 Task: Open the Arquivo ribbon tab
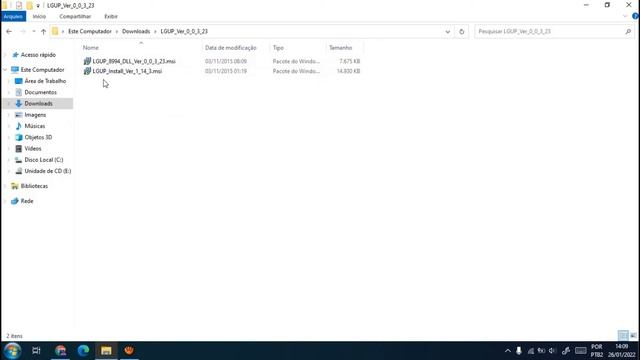(x=13, y=16)
